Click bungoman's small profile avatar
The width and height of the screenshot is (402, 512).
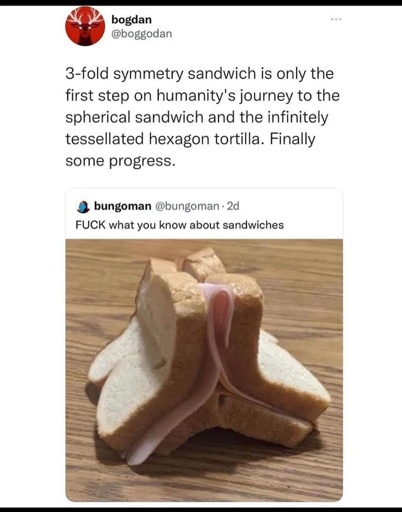[83, 207]
